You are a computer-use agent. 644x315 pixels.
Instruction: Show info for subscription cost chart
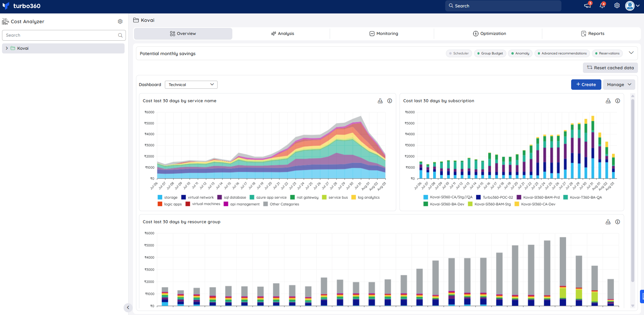coord(617,101)
